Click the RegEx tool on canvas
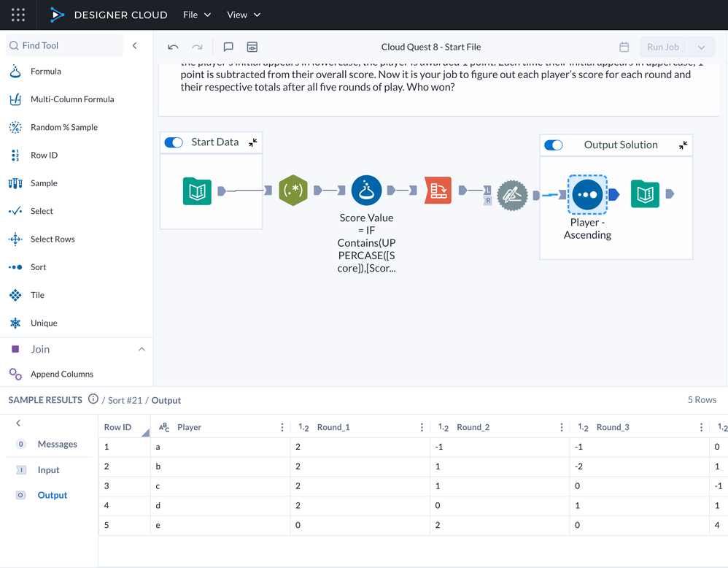The image size is (728, 568). click(x=293, y=191)
